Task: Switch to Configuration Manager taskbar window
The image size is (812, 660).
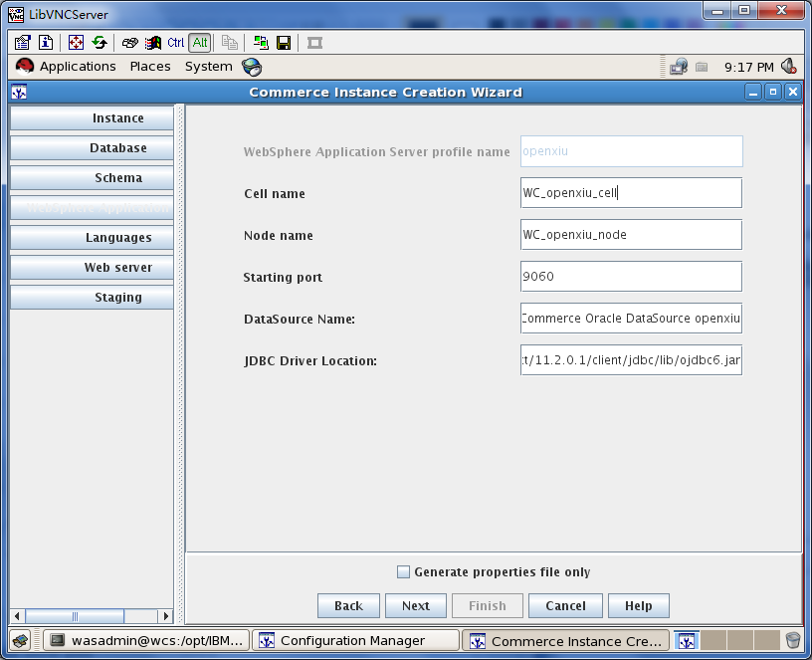Action: (x=356, y=641)
